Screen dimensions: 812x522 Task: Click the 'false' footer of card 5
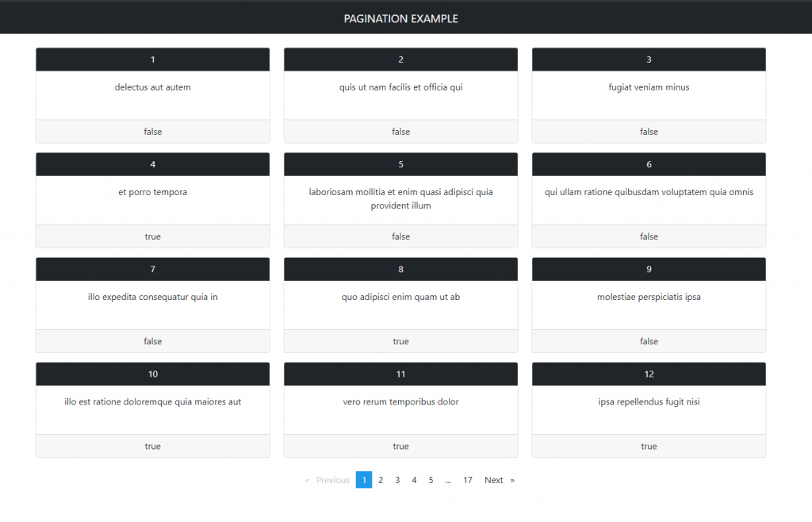click(400, 236)
